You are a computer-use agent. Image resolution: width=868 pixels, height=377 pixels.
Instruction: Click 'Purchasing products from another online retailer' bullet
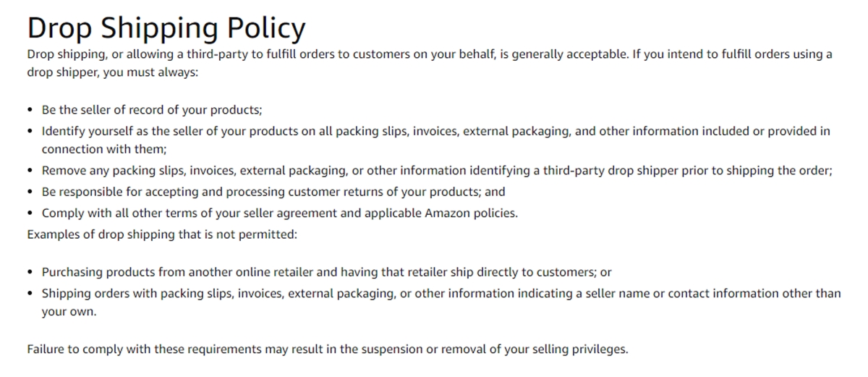click(x=327, y=273)
